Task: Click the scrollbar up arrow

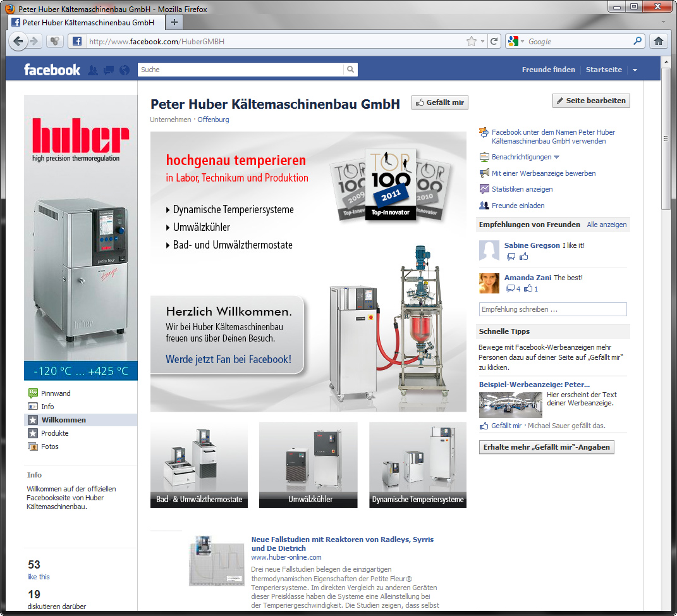Action: (666, 62)
